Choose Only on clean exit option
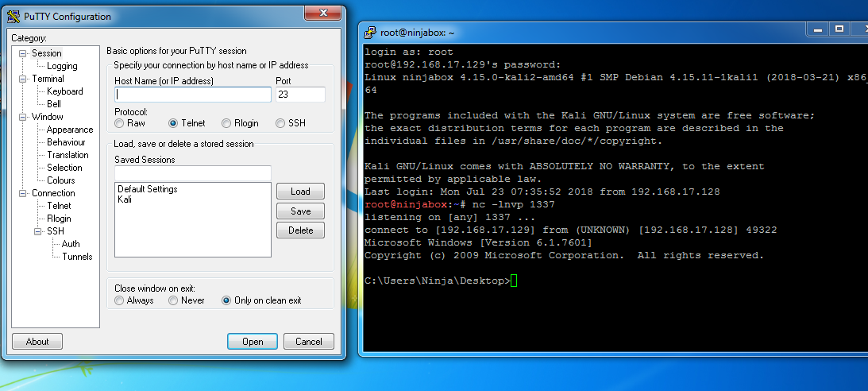This screenshot has width=868, height=391. [226, 300]
